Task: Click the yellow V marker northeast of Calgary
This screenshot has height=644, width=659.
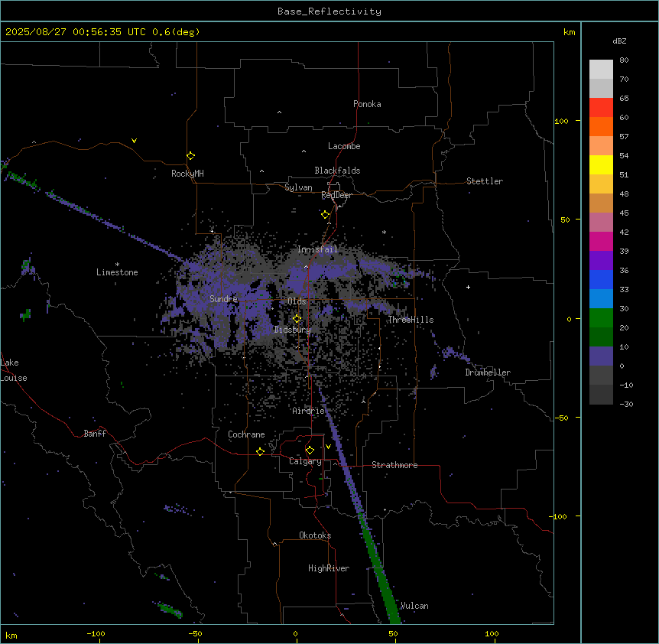Action: point(328,447)
